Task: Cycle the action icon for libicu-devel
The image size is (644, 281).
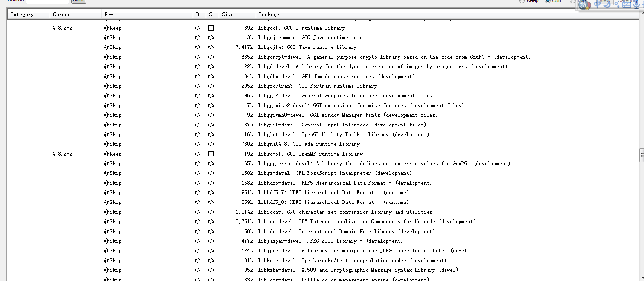Action: (x=107, y=222)
